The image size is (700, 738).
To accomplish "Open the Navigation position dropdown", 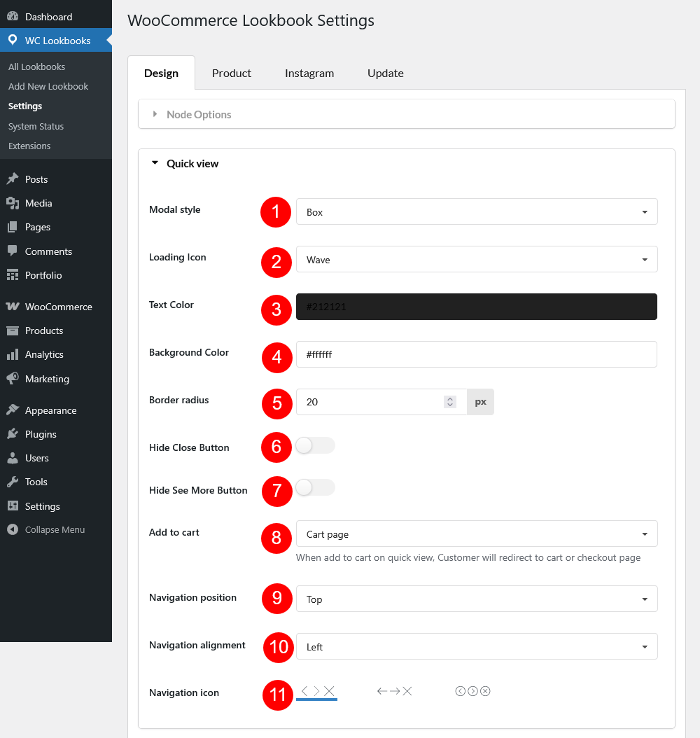I will pyautogui.click(x=477, y=599).
